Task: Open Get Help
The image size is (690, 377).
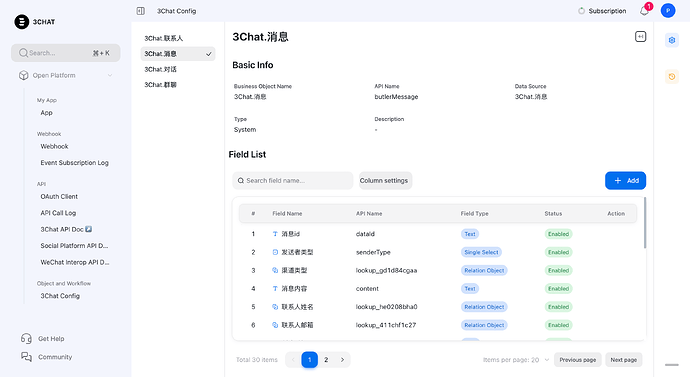Action: [x=51, y=339]
